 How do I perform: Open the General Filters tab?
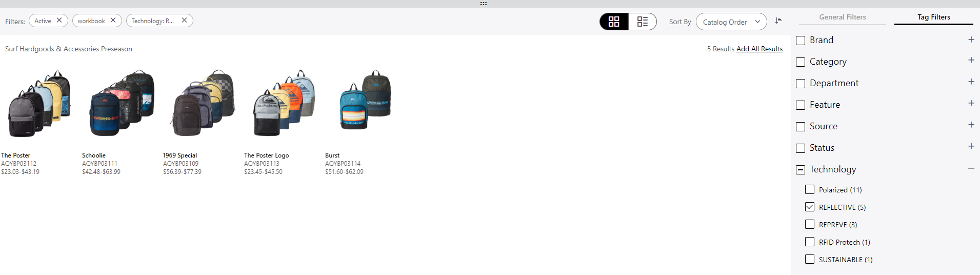click(x=842, y=17)
